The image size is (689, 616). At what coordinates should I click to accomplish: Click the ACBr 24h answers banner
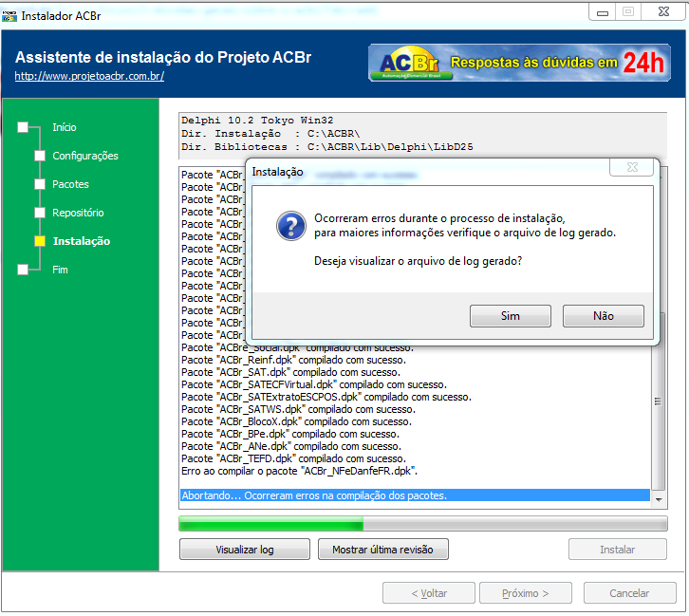point(519,63)
